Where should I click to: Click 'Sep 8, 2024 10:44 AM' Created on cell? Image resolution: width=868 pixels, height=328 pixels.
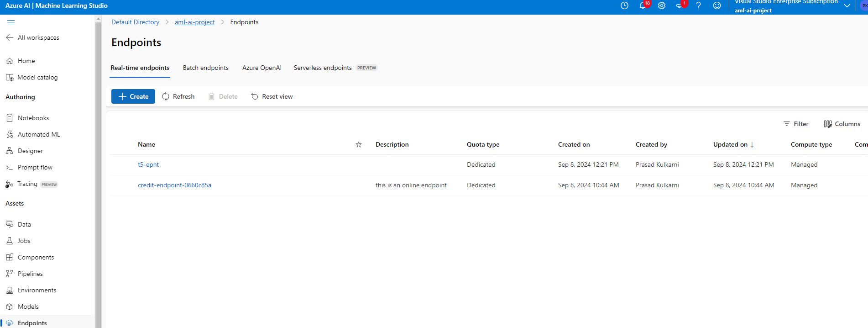click(589, 185)
